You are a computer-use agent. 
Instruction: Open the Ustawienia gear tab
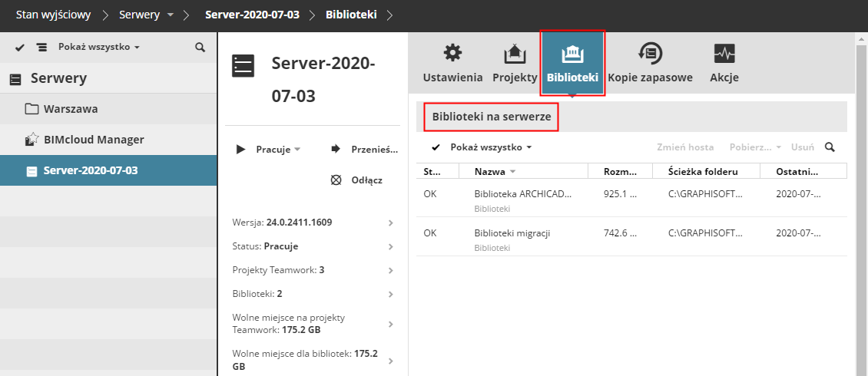tap(453, 64)
